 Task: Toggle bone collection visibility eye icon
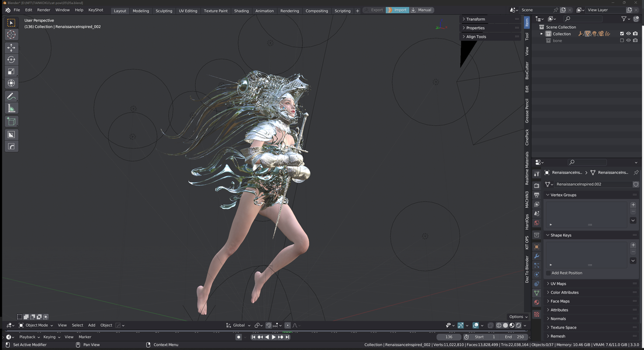click(x=628, y=40)
